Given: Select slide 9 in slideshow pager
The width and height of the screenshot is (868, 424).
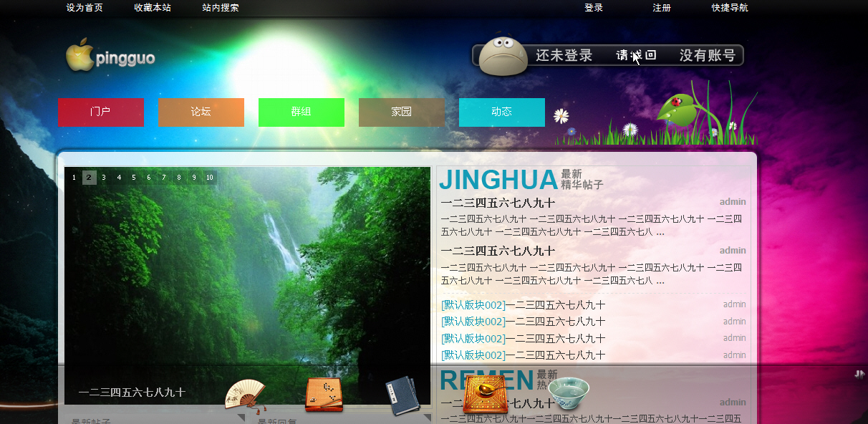Looking at the screenshot, I should (x=194, y=178).
